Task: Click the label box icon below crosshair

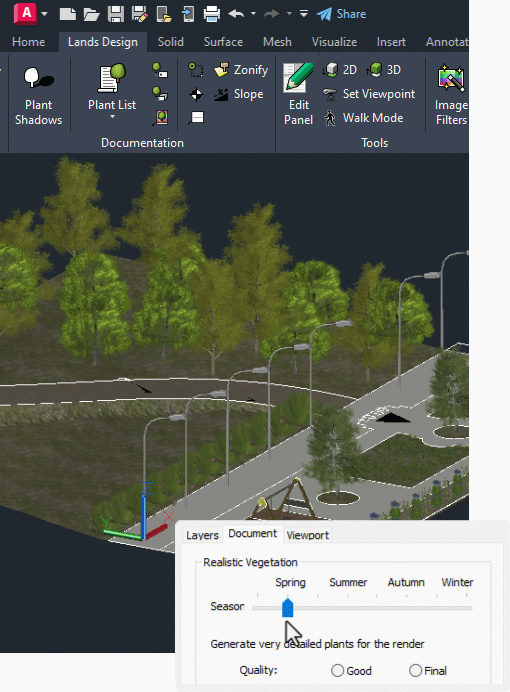Action: (196, 118)
